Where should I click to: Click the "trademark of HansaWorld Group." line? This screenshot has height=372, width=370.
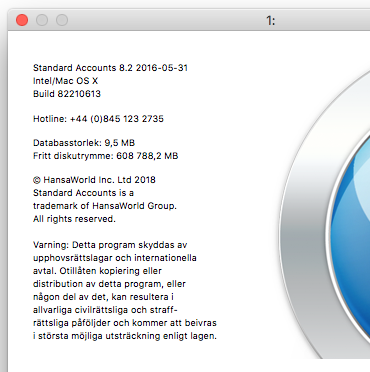pos(105,206)
